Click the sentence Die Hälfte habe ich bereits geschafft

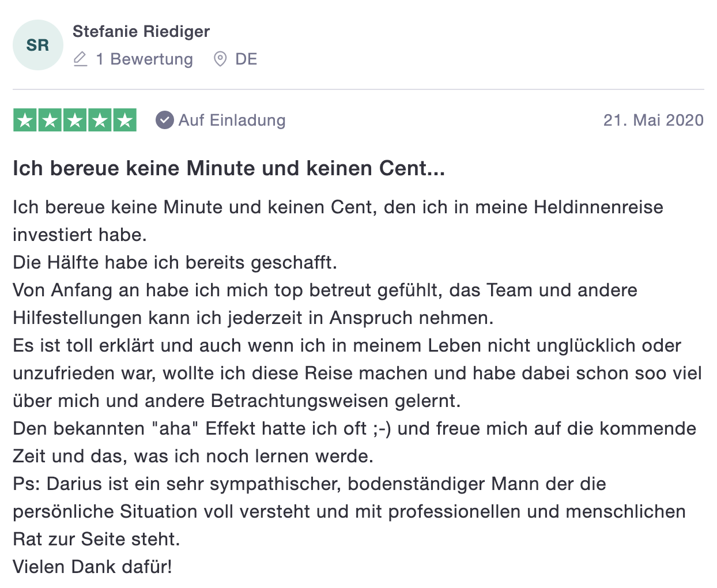175,263
